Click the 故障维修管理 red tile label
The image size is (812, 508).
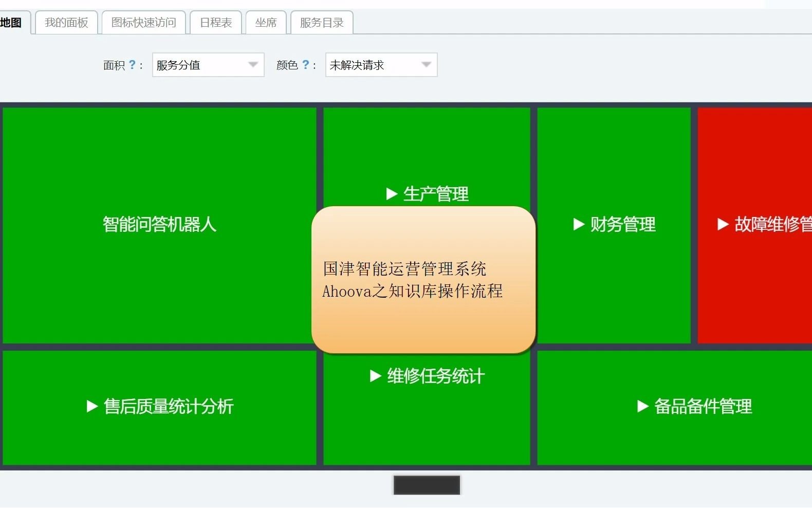coord(773,224)
